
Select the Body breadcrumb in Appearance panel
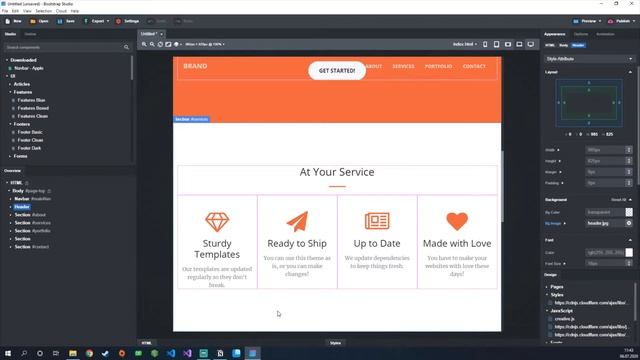tap(563, 45)
